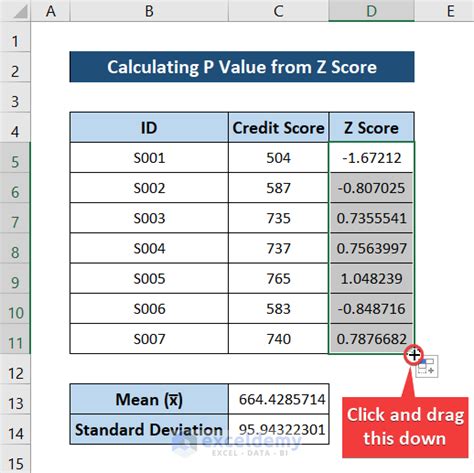Select row 3 header
The height and width of the screenshot is (473, 474).
point(15,97)
